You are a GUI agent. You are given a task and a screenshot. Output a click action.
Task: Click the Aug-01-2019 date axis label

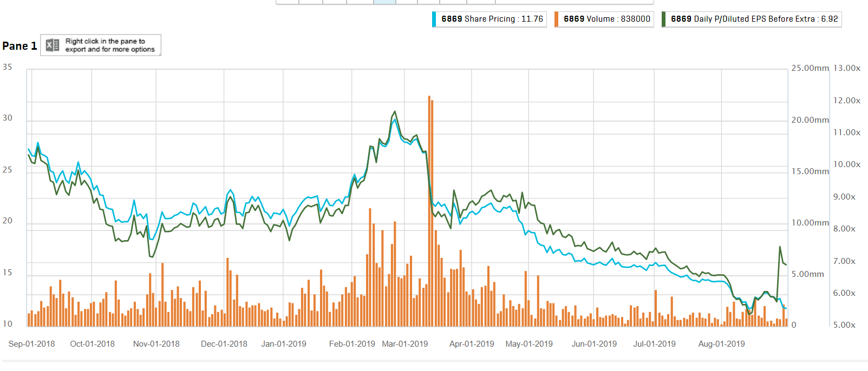(x=721, y=344)
